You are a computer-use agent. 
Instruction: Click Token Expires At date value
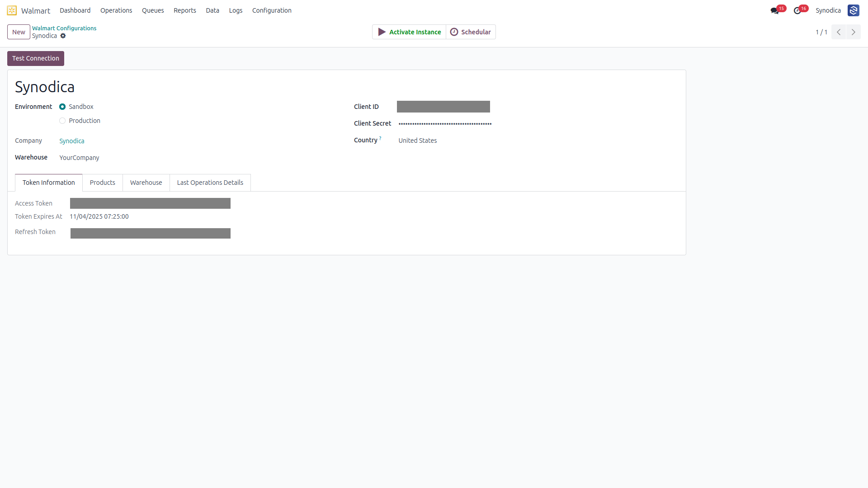[99, 216]
